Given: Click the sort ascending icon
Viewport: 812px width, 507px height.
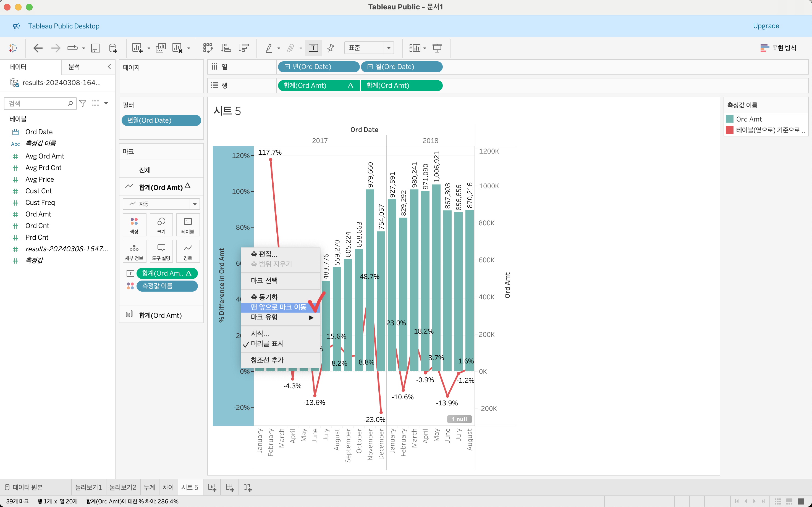Looking at the screenshot, I should click(x=226, y=48).
